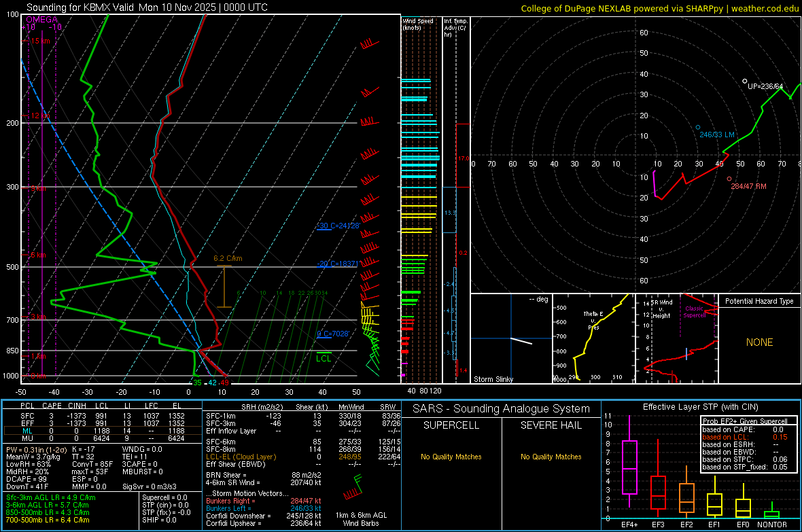Click the "maxT = 53F" value
Viewport: 802px width, 532px height.
pyautogui.click(x=90, y=472)
